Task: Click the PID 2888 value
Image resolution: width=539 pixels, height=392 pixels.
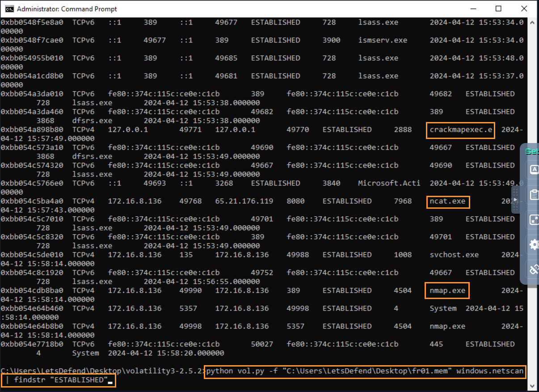Action: point(403,130)
